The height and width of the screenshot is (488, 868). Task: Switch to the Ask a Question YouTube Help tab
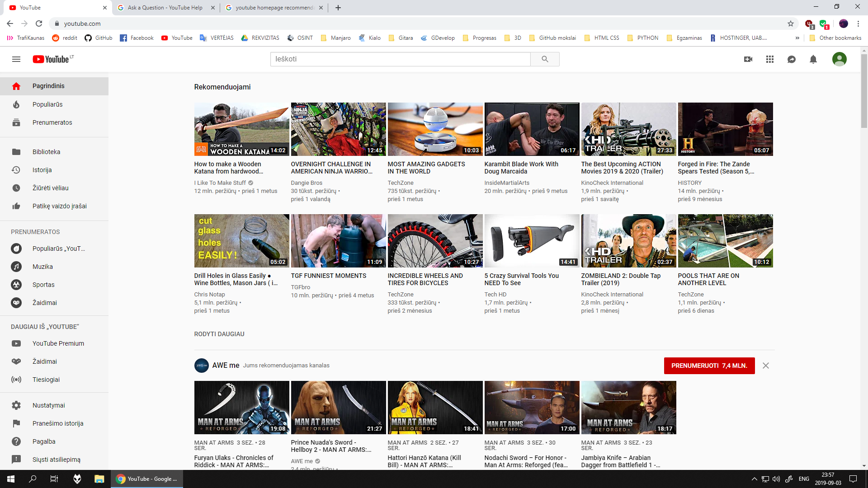[x=165, y=8]
